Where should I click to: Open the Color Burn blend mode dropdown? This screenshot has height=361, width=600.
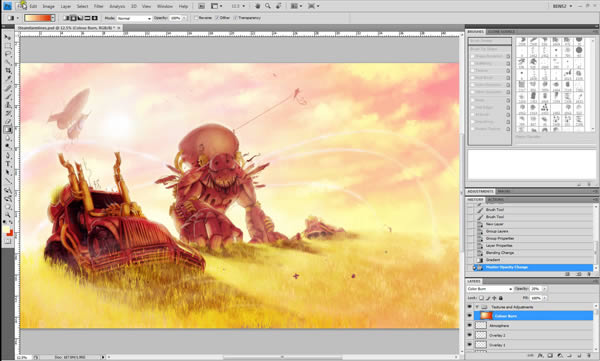tap(489, 289)
